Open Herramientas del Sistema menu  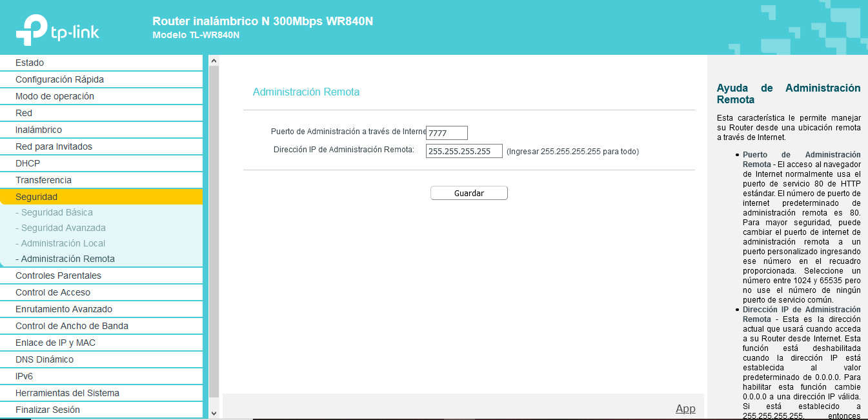(67, 393)
